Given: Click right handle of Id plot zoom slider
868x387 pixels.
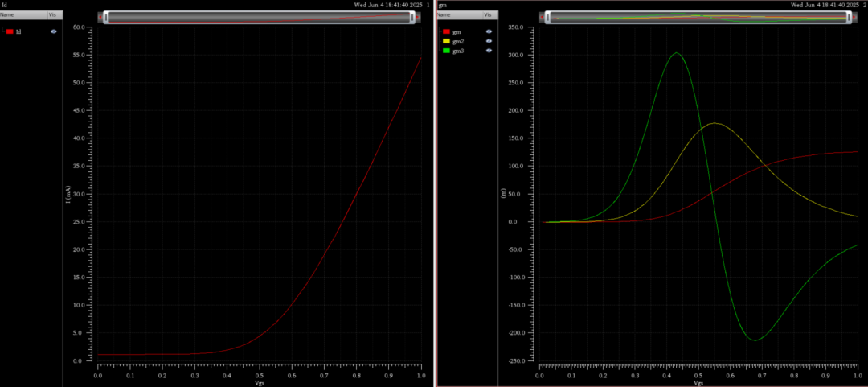Looking at the screenshot, I should tap(412, 17).
